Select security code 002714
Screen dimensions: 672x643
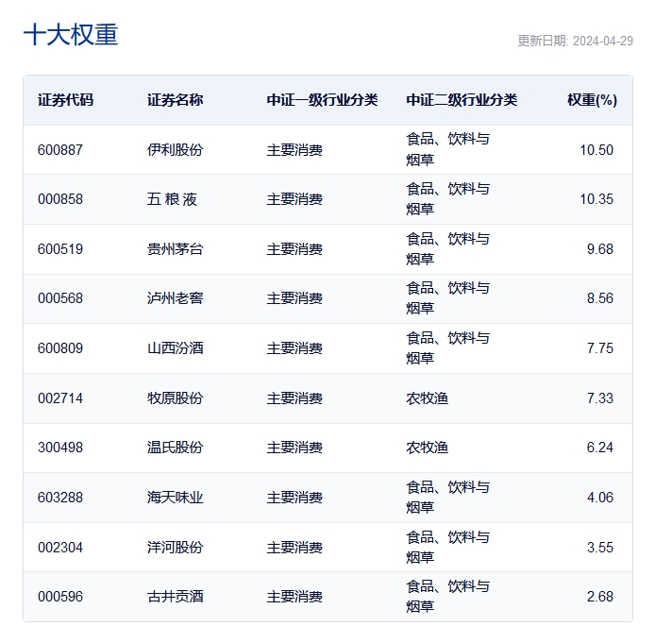(60, 398)
